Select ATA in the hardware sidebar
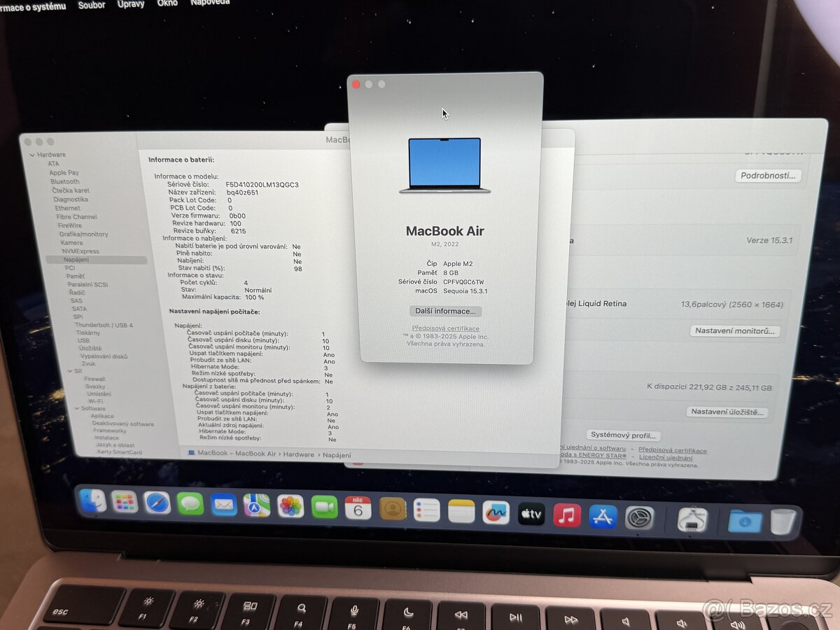The height and width of the screenshot is (630, 840). [53, 164]
